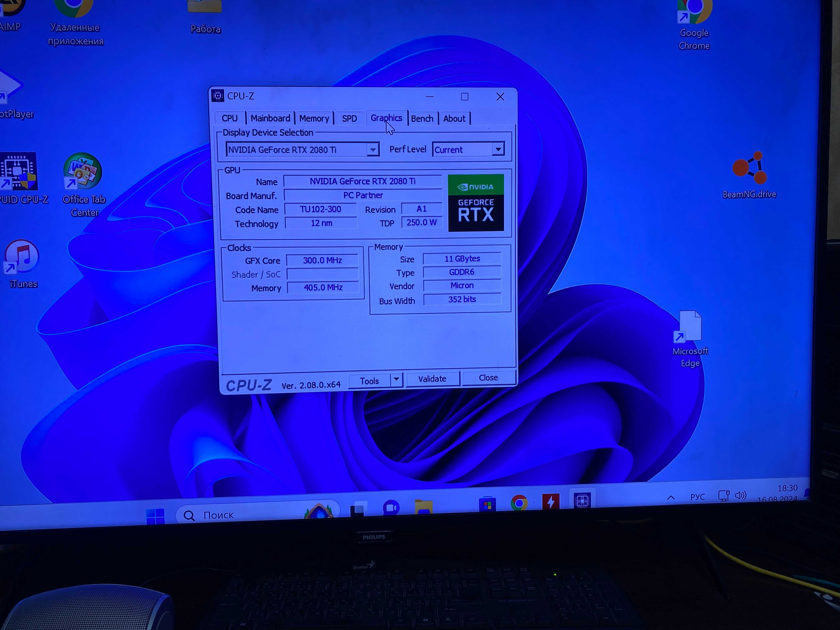Click the TDP 250.0 W value
The width and height of the screenshot is (840, 630).
(x=421, y=222)
